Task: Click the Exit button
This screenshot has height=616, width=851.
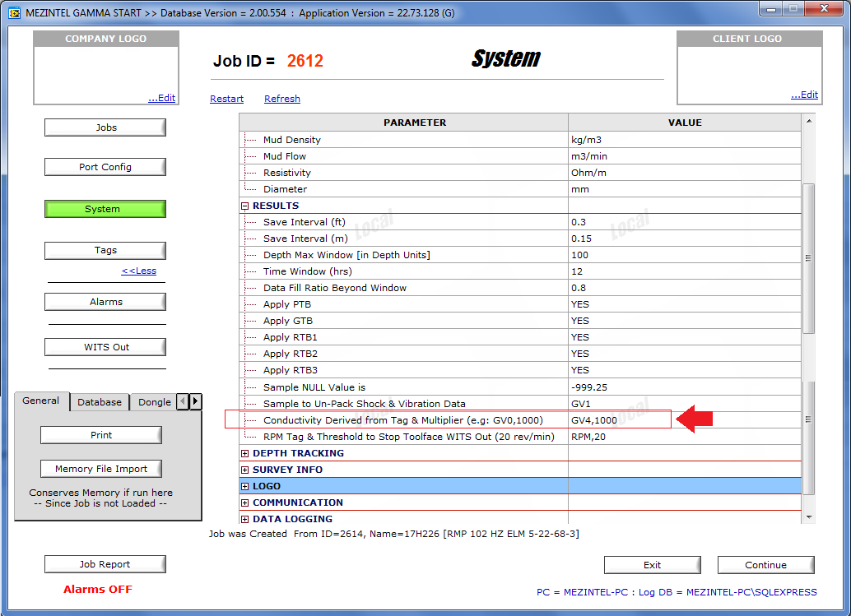Action: click(x=653, y=564)
